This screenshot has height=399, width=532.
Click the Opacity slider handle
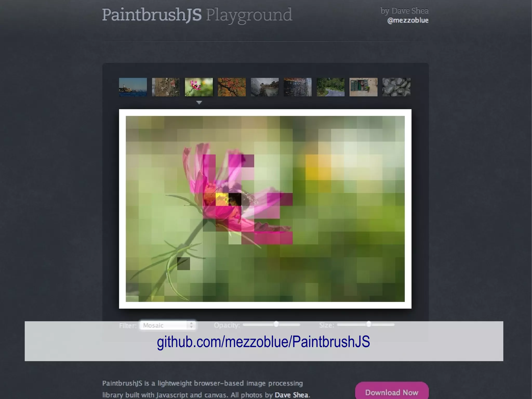(x=276, y=324)
